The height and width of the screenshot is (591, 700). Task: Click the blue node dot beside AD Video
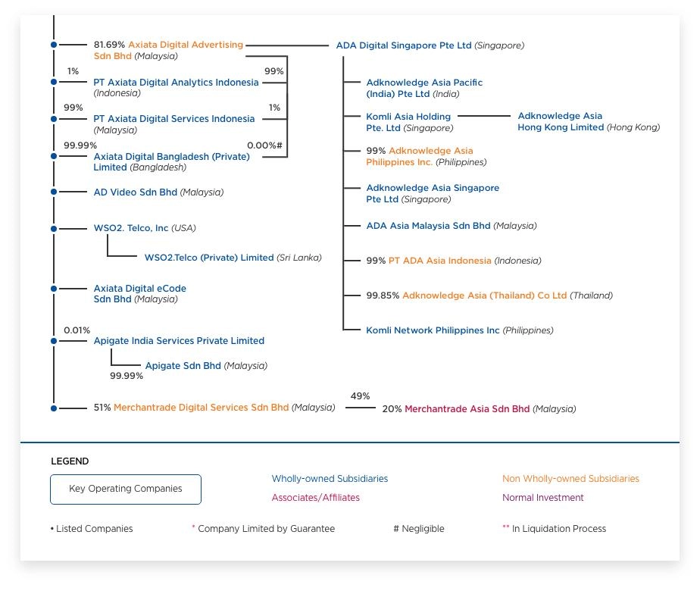coord(54,192)
